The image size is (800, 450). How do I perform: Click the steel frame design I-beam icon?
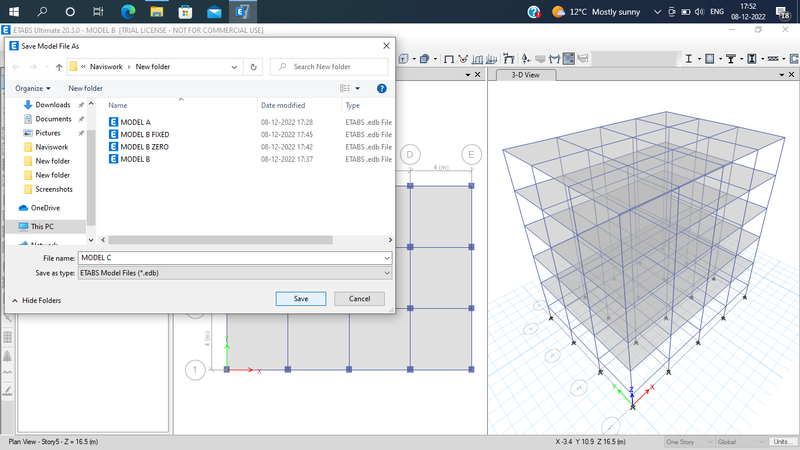coord(688,59)
